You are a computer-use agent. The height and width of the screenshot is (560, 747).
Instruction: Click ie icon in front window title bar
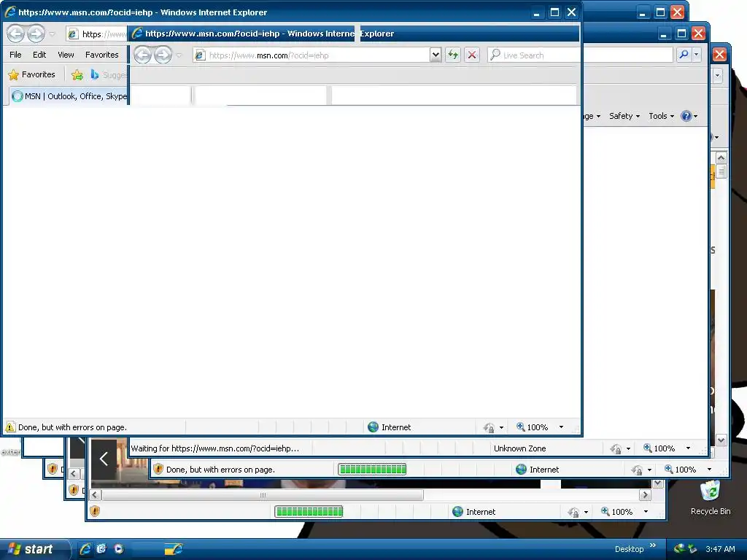(x=10, y=12)
